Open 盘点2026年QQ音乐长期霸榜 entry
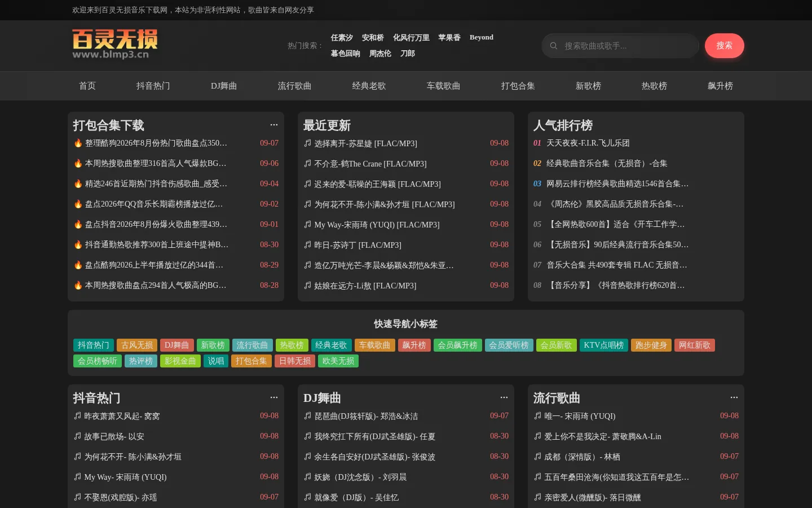Screen dimensions: 812x508 coord(154,204)
